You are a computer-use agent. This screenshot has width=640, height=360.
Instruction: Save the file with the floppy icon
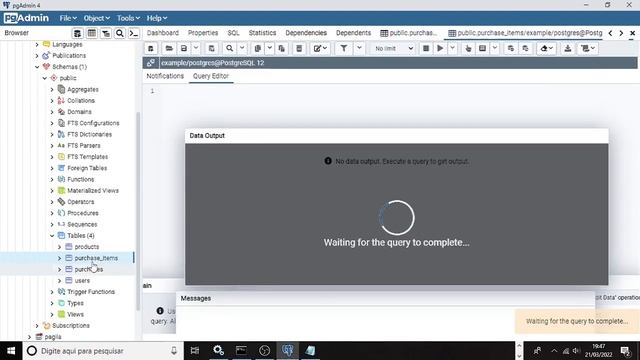(184, 49)
